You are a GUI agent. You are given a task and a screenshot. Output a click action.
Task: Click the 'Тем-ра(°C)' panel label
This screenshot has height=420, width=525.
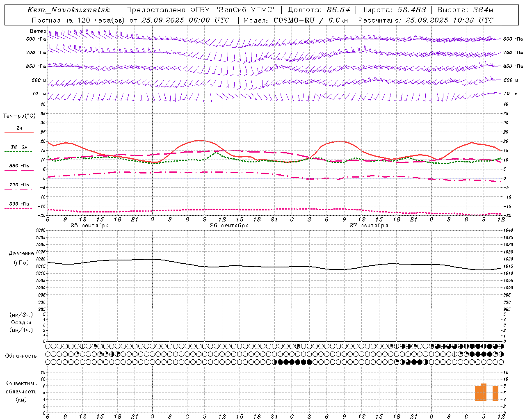click(19, 116)
